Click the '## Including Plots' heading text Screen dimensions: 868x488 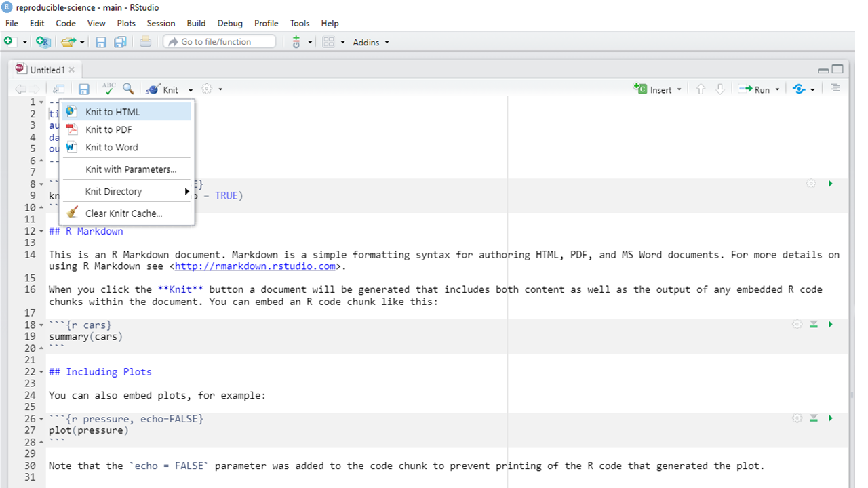click(100, 372)
